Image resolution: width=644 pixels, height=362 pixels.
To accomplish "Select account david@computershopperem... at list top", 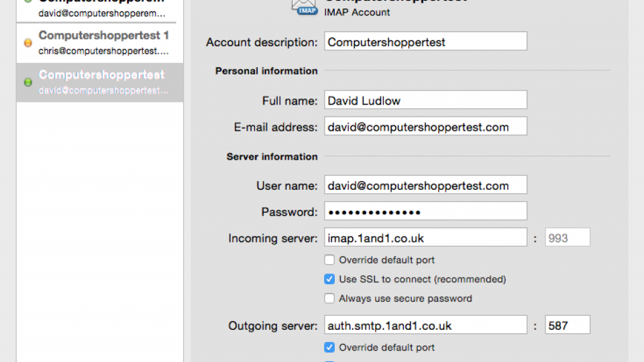I will pos(100,10).
